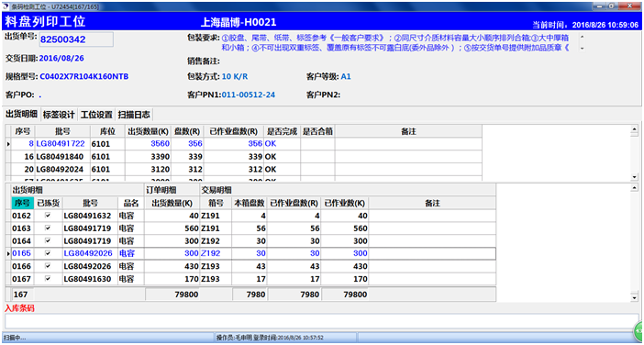Screen dimensions: 644x345
Task: Sort by the 序号 column header in the lower grid
Action: click(x=23, y=203)
